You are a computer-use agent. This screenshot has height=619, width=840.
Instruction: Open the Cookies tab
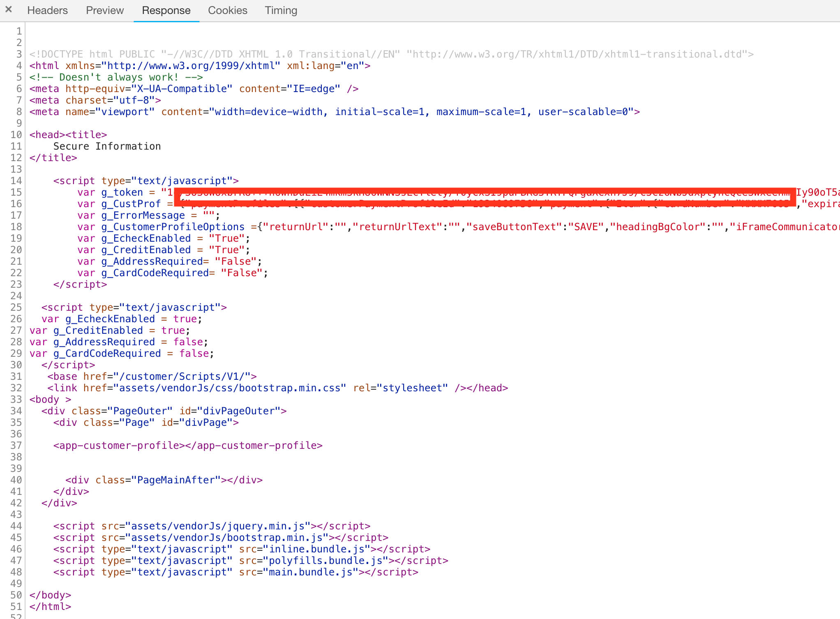point(227,10)
